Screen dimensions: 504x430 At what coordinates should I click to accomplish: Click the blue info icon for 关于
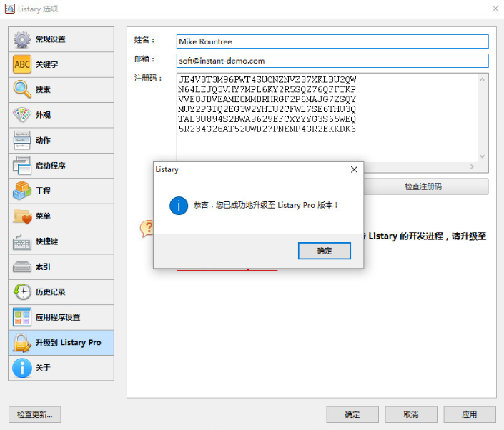tap(22, 368)
